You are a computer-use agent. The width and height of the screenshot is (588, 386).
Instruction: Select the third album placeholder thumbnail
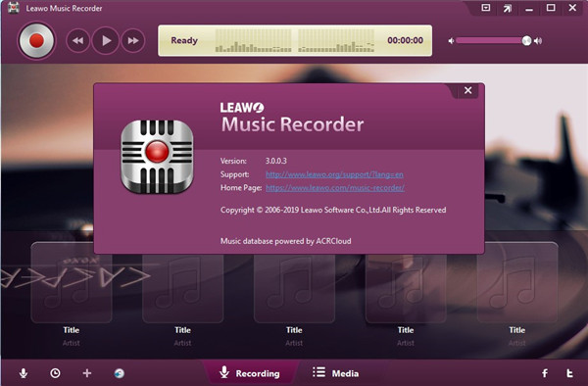coord(294,288)
